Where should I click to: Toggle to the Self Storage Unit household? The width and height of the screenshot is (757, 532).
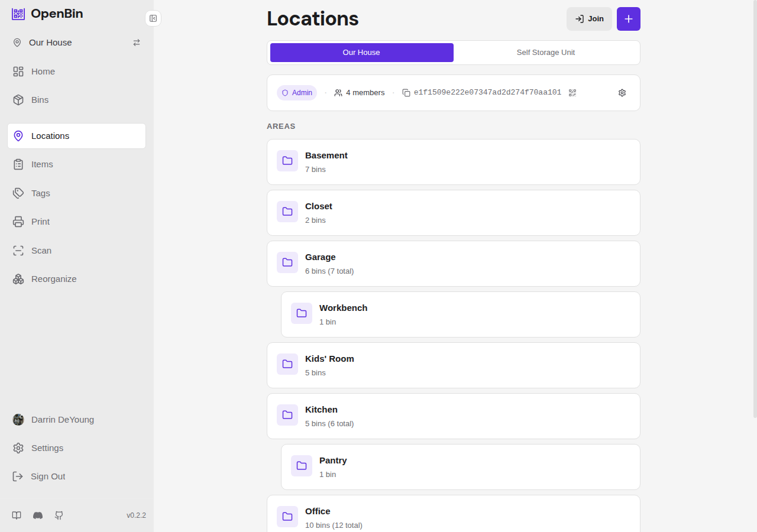(x=545, y=53)
